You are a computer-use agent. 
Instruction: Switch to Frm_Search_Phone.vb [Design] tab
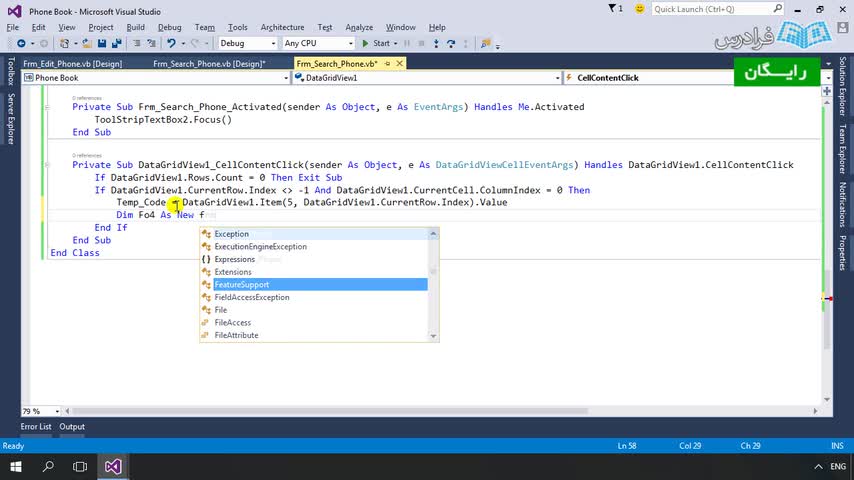click(x=209, y=64)
